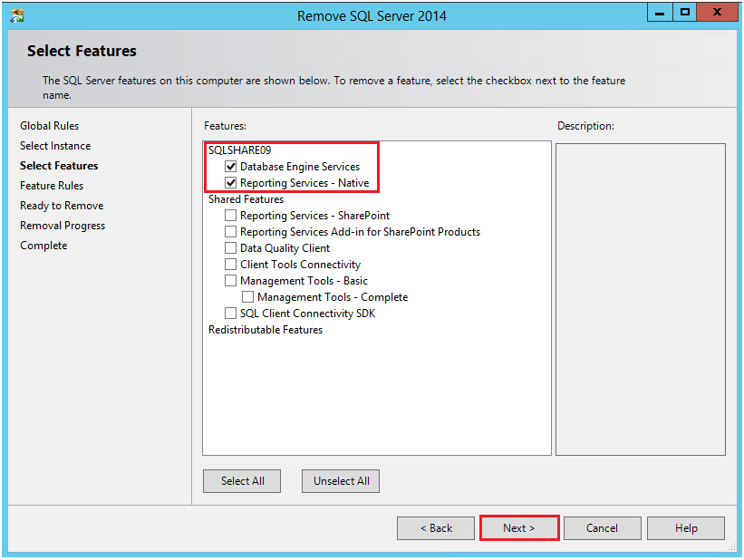The width and height of the screenshot is (744, 560).
Task: Uncheck Reporting Services - Native checkbox
Action: coord(230,183)
